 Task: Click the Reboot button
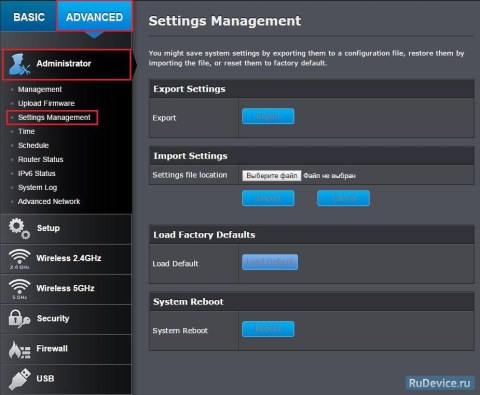268,329
